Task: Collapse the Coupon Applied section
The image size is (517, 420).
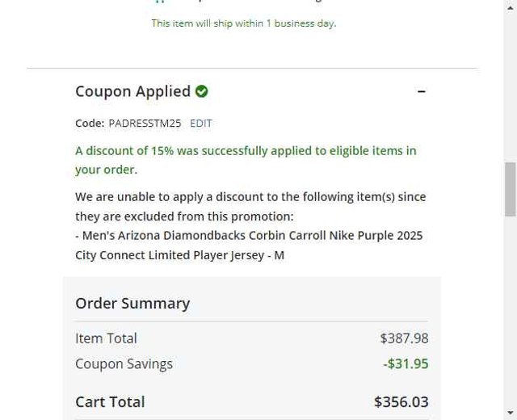Action: tap(421, 91)
